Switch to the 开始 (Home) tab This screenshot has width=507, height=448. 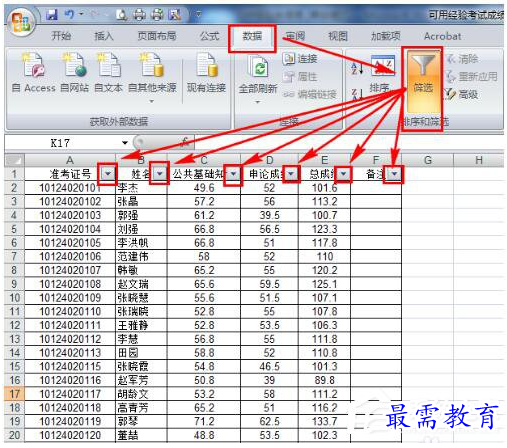point(61,36)
